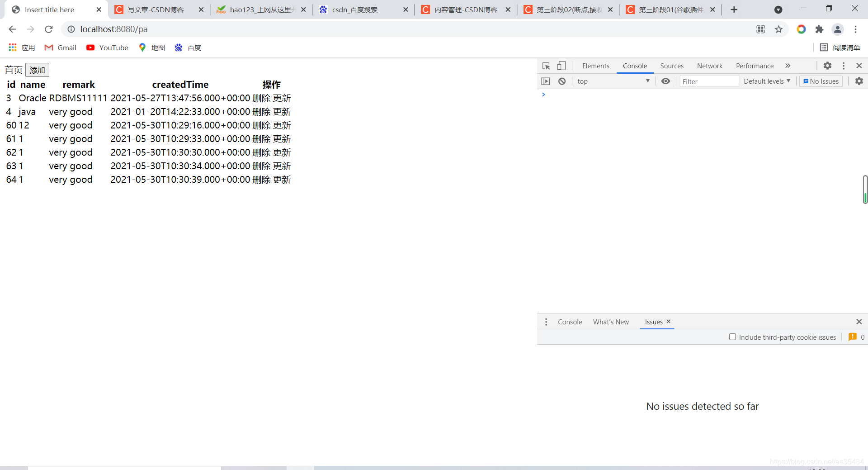Open Chrome three-dot menu
Screen dimensions: 868x470
[855, 29]
